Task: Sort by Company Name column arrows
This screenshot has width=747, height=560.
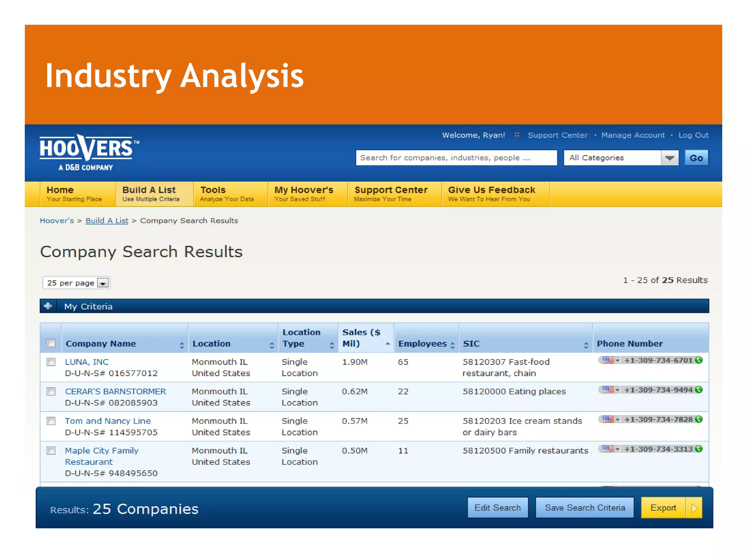Action: click(182, 345)
